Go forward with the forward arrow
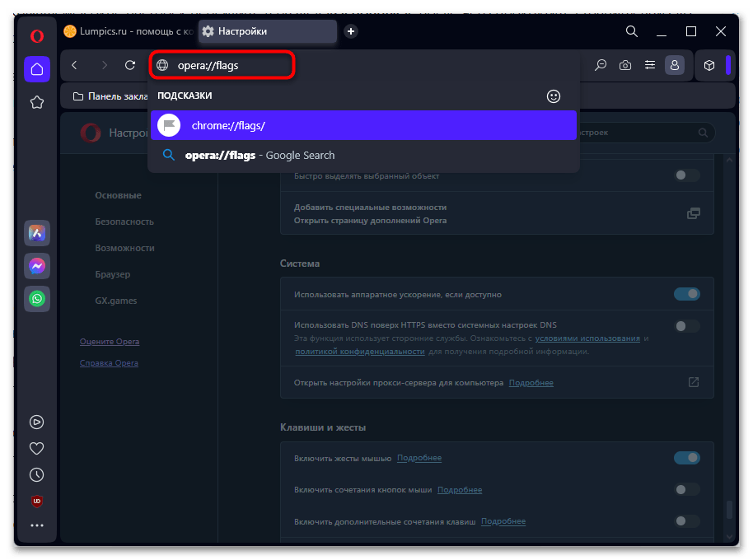 (x=104, y=65)
